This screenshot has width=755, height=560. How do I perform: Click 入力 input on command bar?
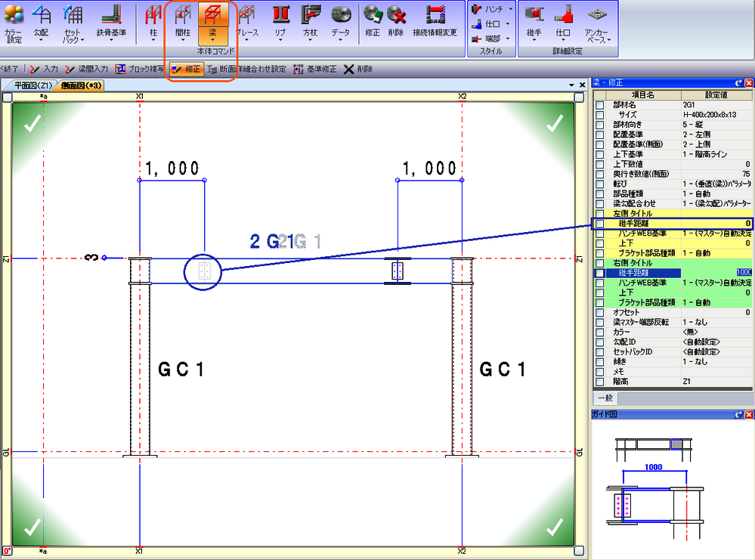pos(44,70)
